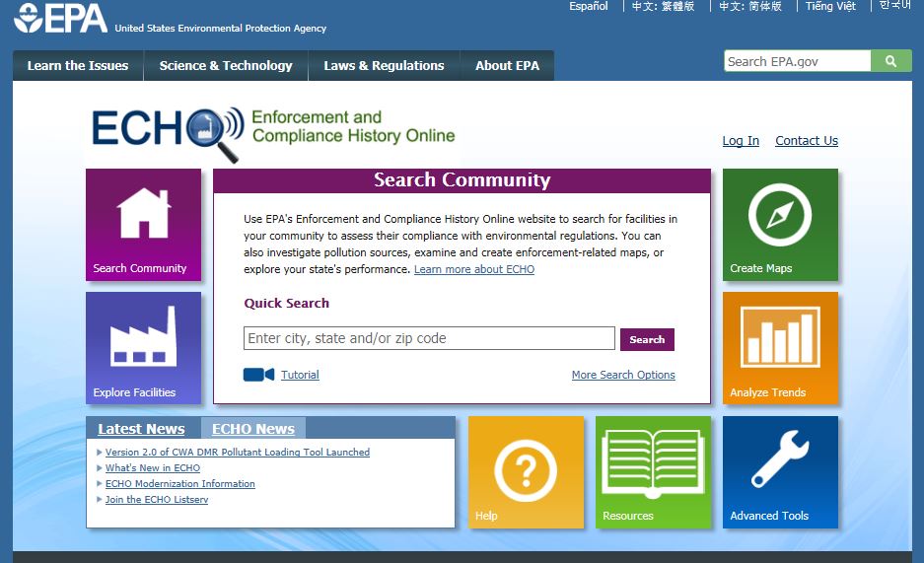Open ECHO Modernization Information link
This screenshot has width=924, height=563.
coord(180,483)
